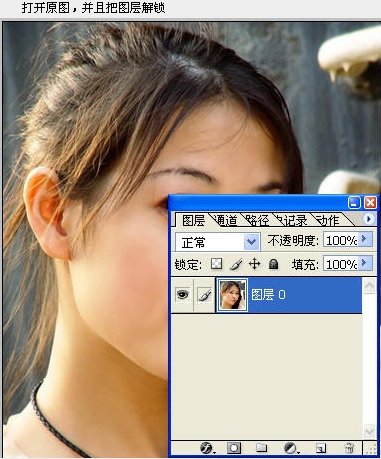
Task: Add a layer mask
Action: tap(234, 448)
